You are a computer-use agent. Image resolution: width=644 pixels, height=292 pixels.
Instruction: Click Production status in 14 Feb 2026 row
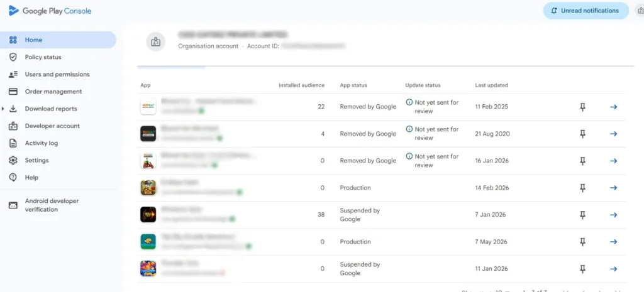[x=355, y=187]
